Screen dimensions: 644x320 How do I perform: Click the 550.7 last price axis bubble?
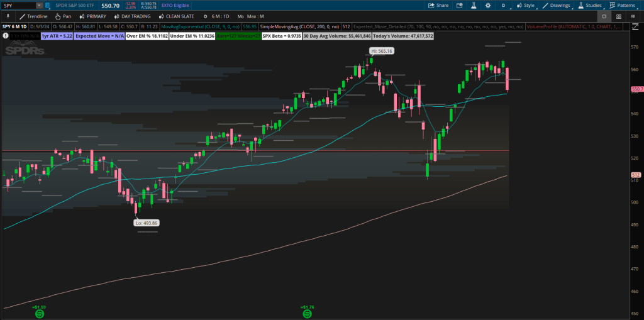(637, 89)
